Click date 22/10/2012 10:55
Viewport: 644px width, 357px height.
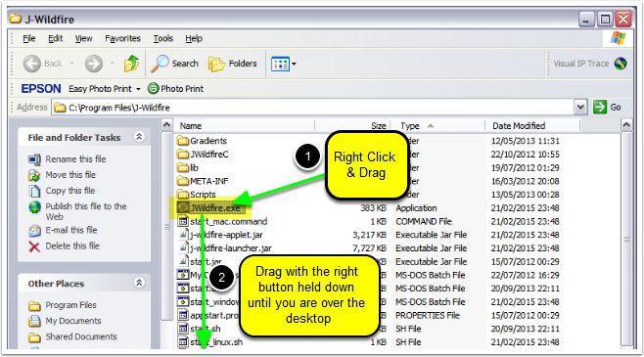point(525,155)
